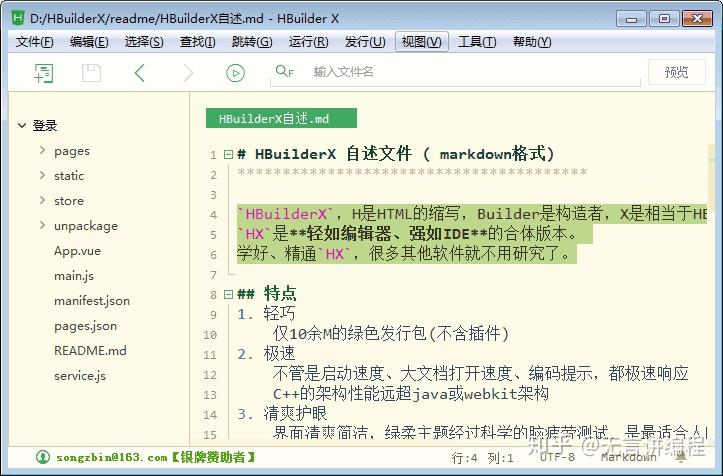723x476 pixels.
Task: Click the line 11 text 极速
Action: [279, 354]
